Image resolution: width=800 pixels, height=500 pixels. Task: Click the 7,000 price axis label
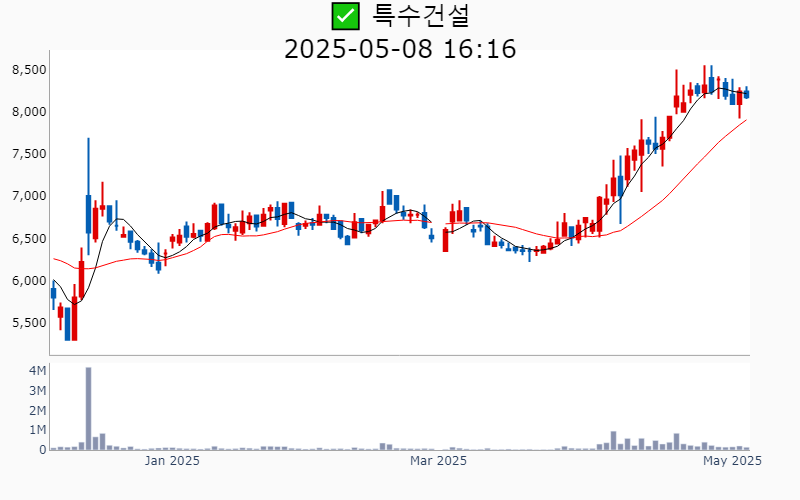click(x=29, y=196)
